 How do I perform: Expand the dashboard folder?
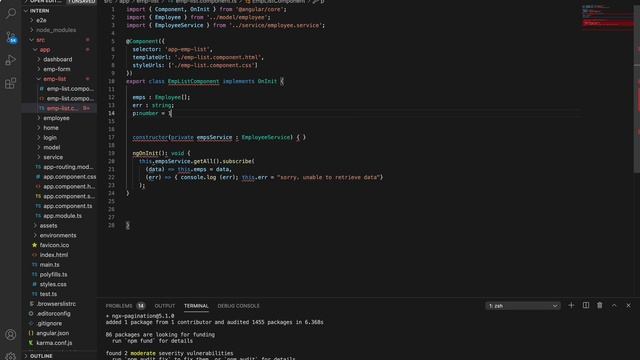click(58, 60)
